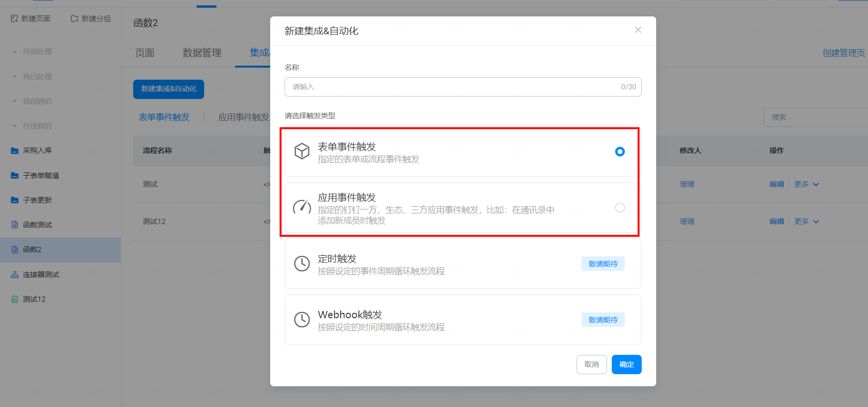This screenshot has height=407, width=868.
Task: Click the gauge icon for 应用事件触发
Action: coord(302,208)
